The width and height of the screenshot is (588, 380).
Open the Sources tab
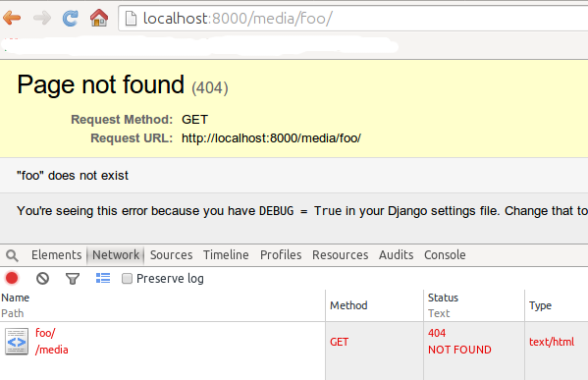pyautogui.click(x=172, y=255)
